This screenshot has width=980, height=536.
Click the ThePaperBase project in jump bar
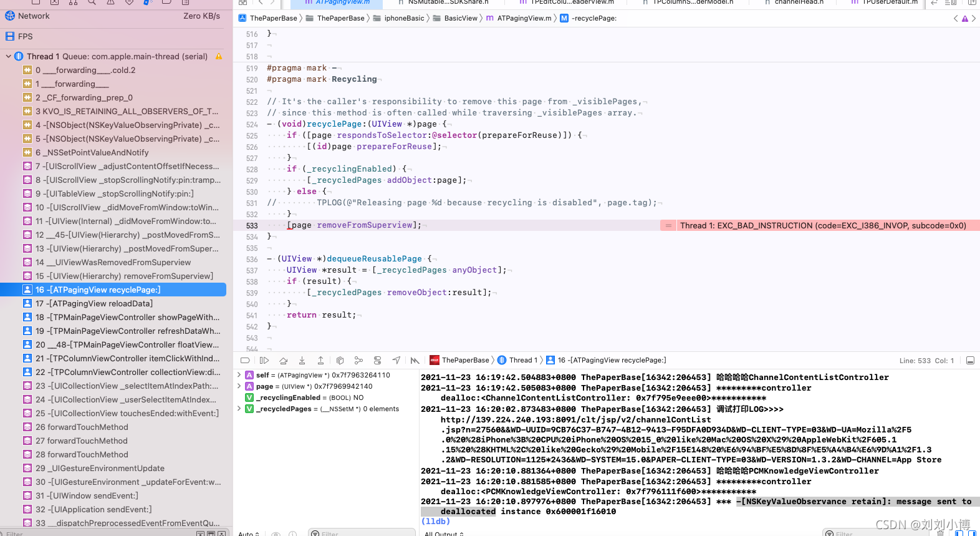point(268,18)
